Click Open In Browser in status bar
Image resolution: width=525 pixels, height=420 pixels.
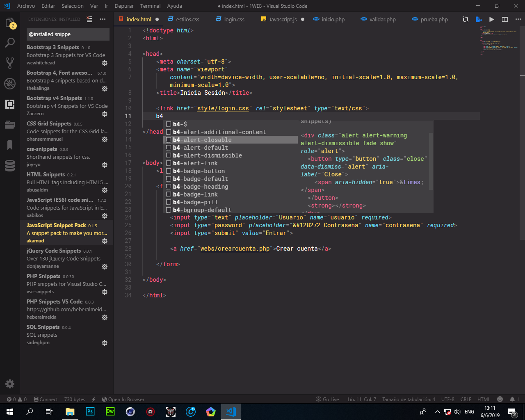click(123, 399)
